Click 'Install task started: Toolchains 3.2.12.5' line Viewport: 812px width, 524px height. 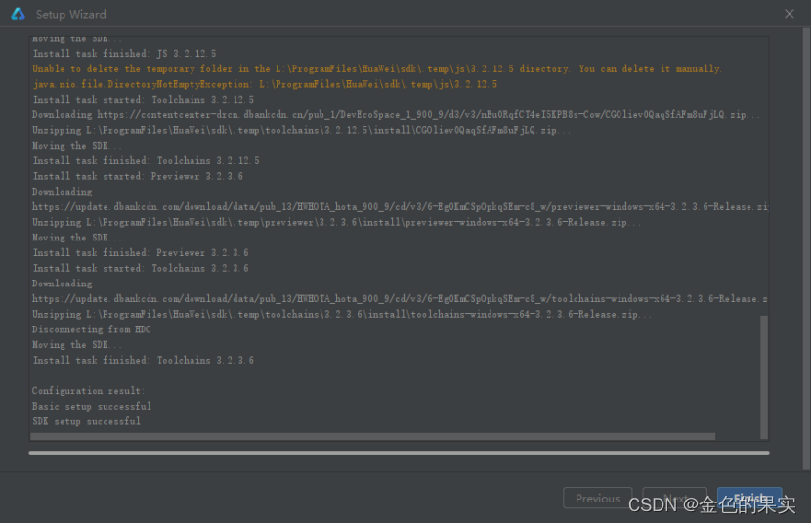[x=143, y=100]
